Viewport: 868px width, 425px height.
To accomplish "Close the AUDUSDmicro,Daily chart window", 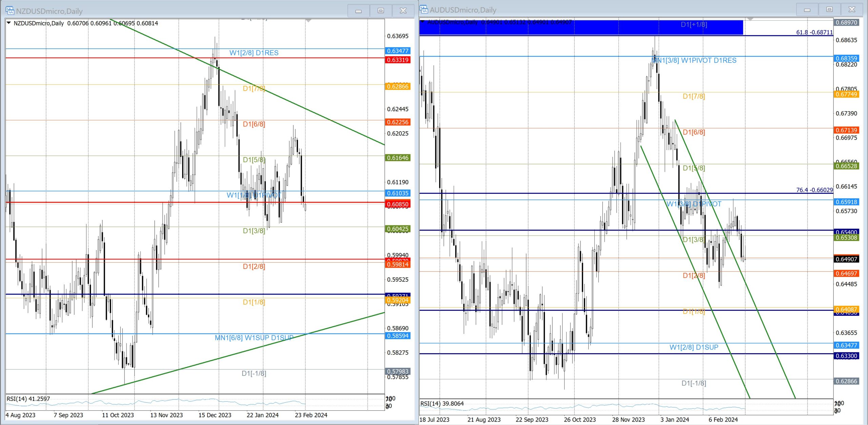I will (852, 10).
